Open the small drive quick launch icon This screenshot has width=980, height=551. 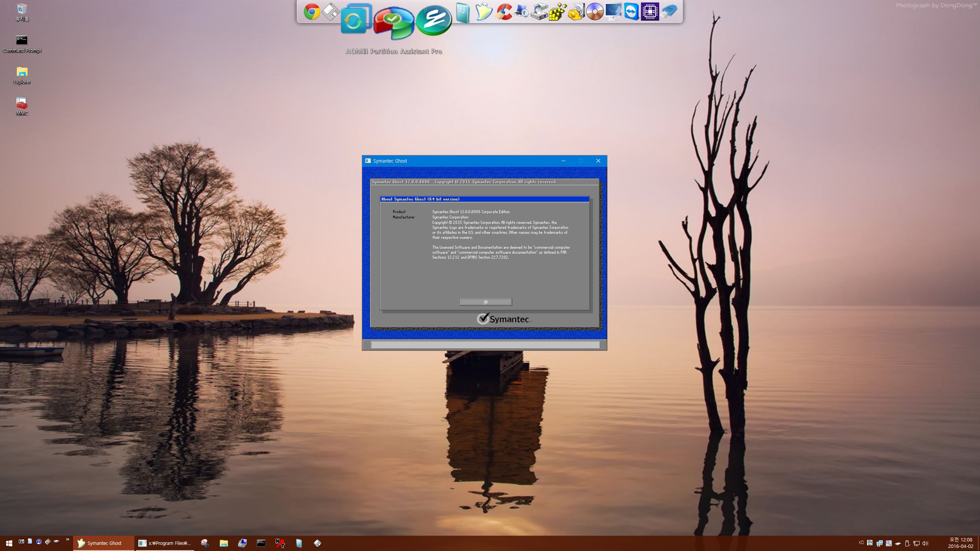pyautogui.click(x=56, y=541)
